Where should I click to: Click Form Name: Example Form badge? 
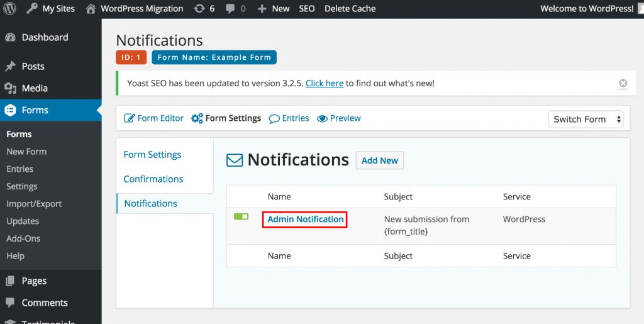[214, 57]
